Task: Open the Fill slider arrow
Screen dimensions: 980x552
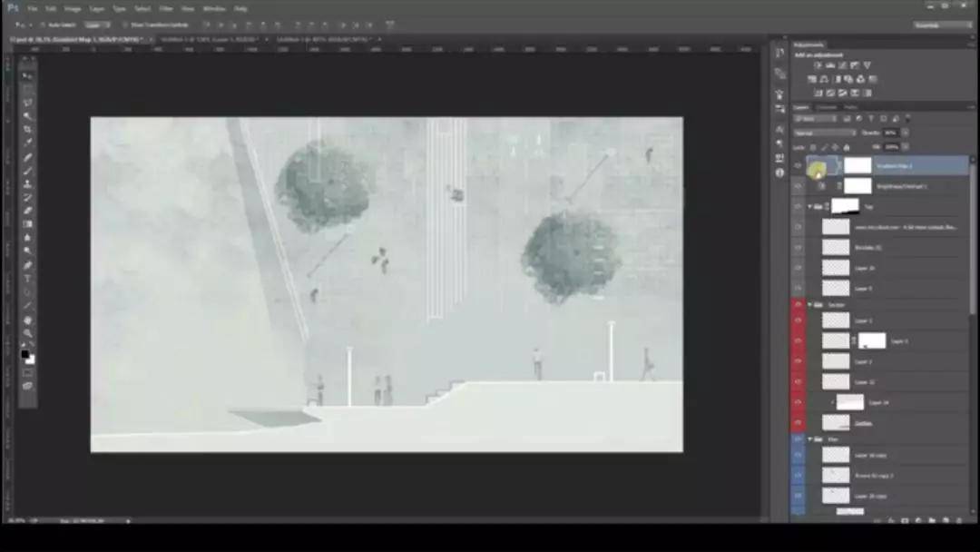Action: [x=905, y=147]
